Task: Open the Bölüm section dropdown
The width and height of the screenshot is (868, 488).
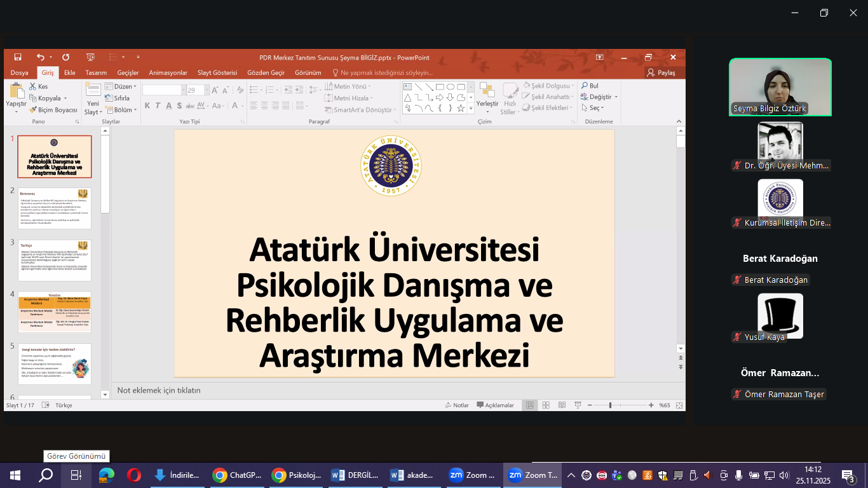Action: [x=120, y=110]
